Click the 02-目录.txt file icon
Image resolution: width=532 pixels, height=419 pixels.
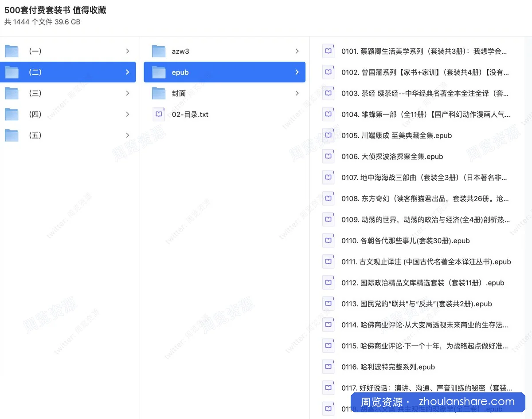[x=159, y=114]
